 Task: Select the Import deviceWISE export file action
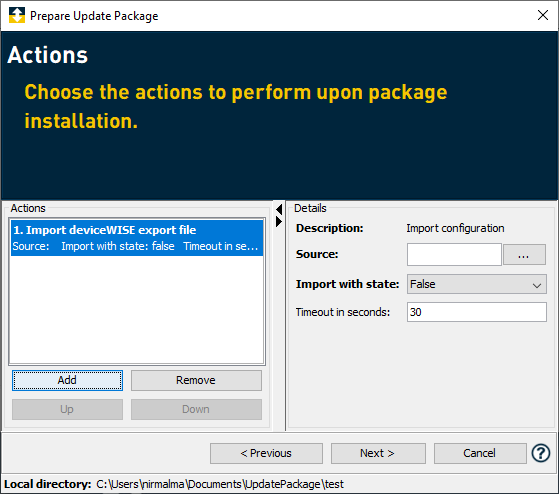[137, 238]
